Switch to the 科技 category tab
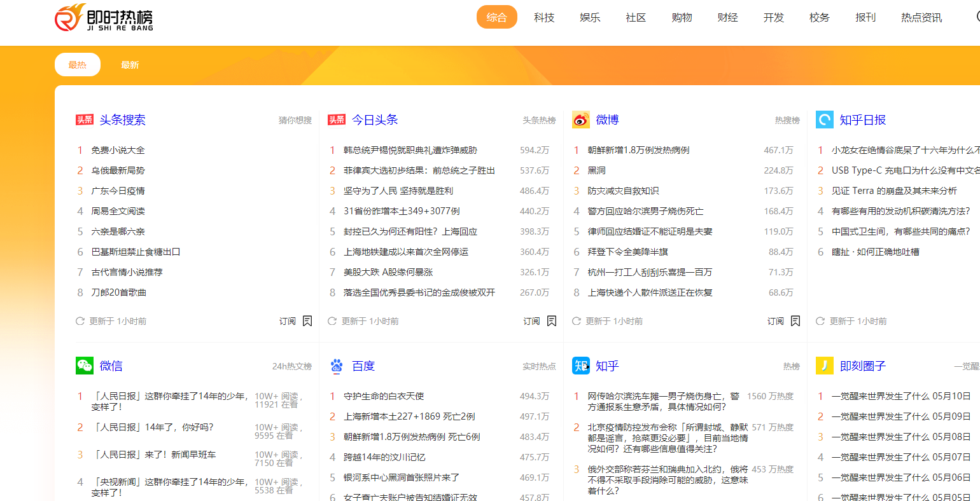Screen dimensions: 980x501 point(544,18)
